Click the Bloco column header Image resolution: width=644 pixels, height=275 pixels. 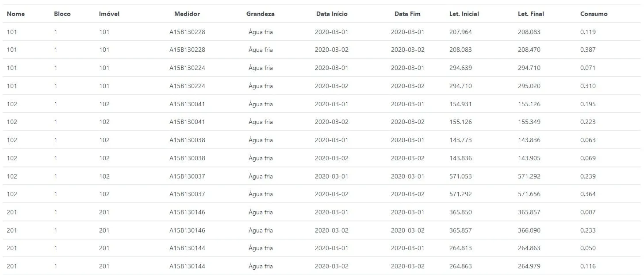[x=62, y=14]
